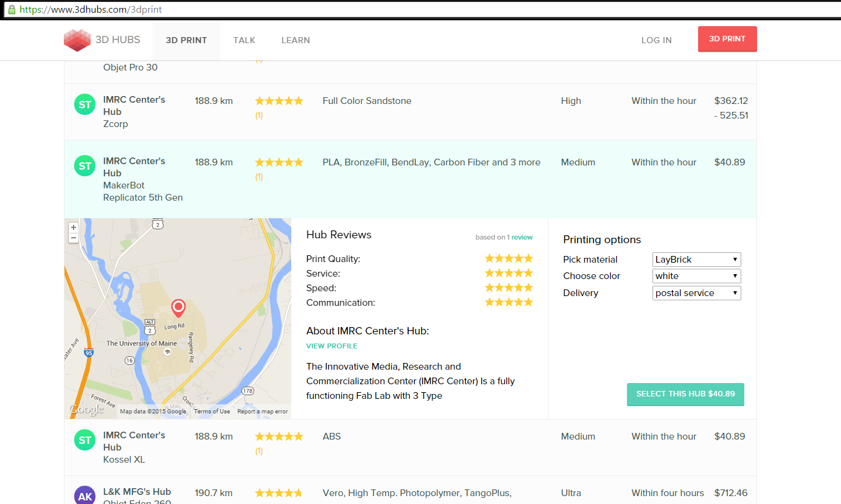Click SELECT THIS HUB $40.89 button
Screen dimensions: 841x504
(x=685, y=394)
